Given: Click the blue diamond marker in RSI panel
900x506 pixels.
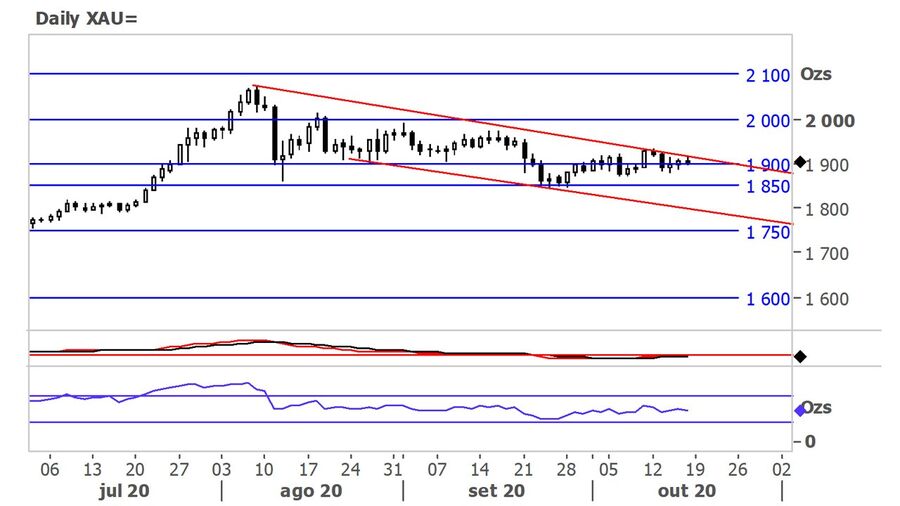Looking at the screenshot, I should (800, 411).
